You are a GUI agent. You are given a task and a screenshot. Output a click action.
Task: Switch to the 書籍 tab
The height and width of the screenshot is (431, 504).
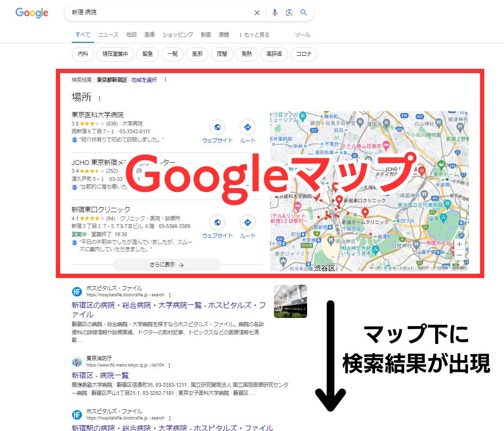click(224, 35)
